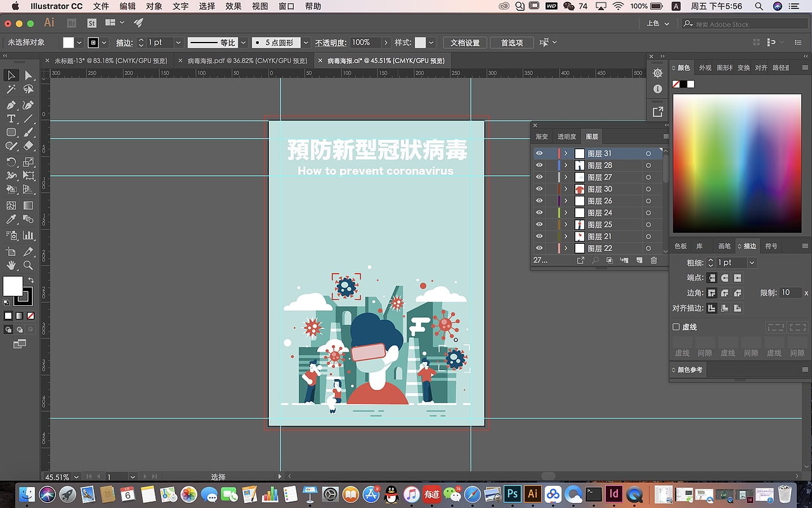Activate the Hand tool

click(x=11, y=265)
